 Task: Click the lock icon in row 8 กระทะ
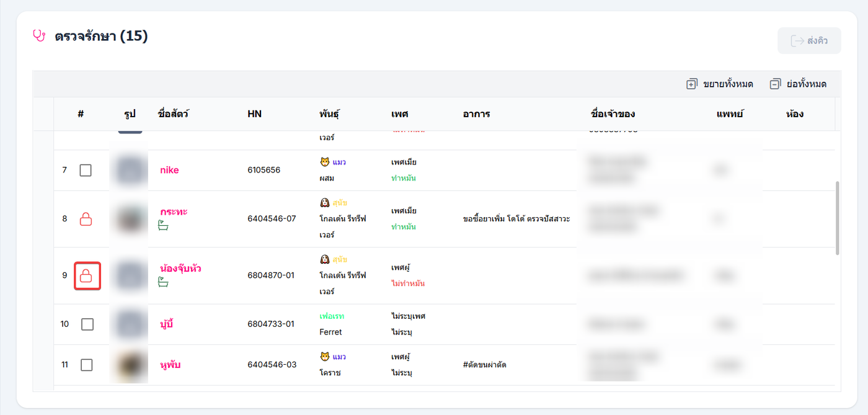point(86,218)
